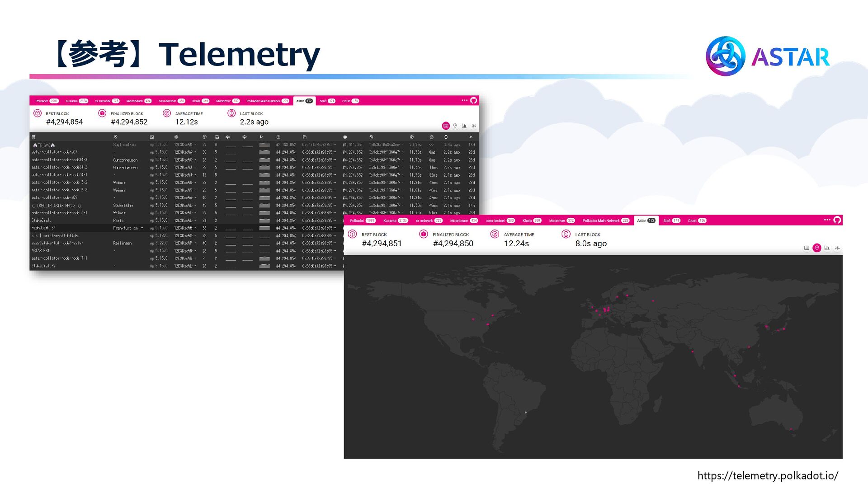Sort by the block hash column header icon
This screenshot has height=488, width=868.
[305, 137]
